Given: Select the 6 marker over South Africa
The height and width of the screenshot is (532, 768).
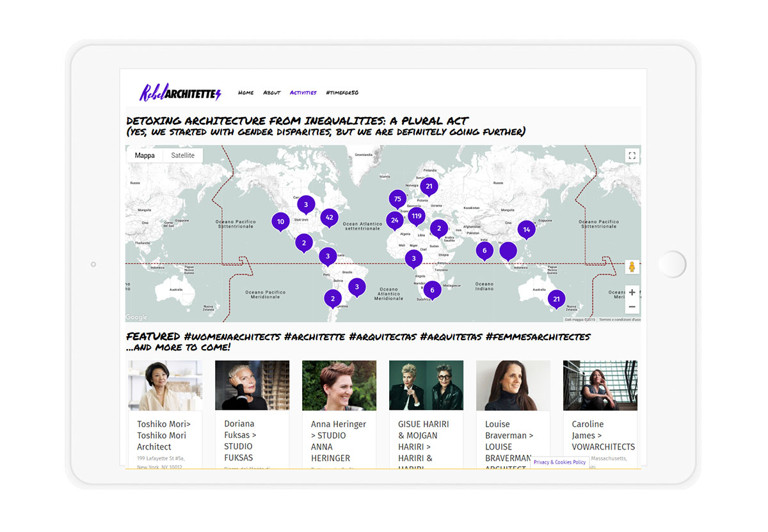Looking at the screenshot, I should pos(432,291).
